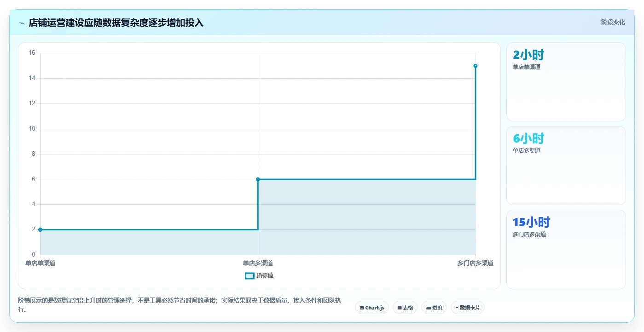Screen dimensions: 644x332
Task: Toggle the 指标值 legend swatch
Action: click(249, 275)
